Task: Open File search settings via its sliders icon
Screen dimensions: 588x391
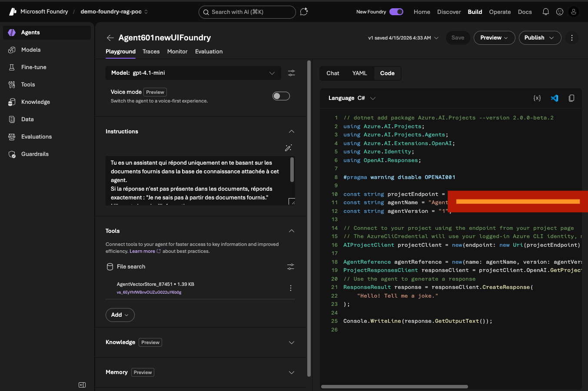Action: click(x=290, y=267)
